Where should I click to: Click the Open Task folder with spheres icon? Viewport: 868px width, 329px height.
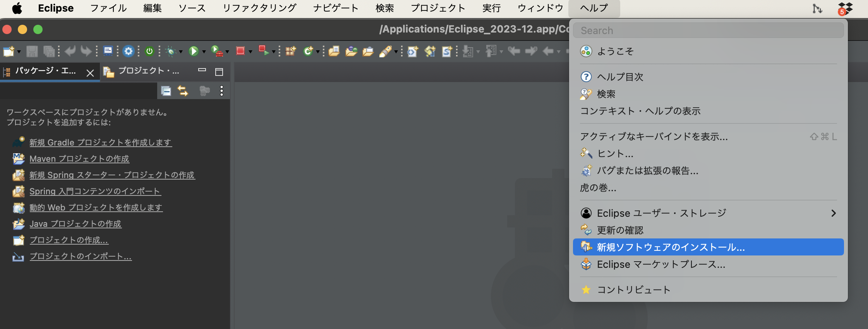[351, 51]
